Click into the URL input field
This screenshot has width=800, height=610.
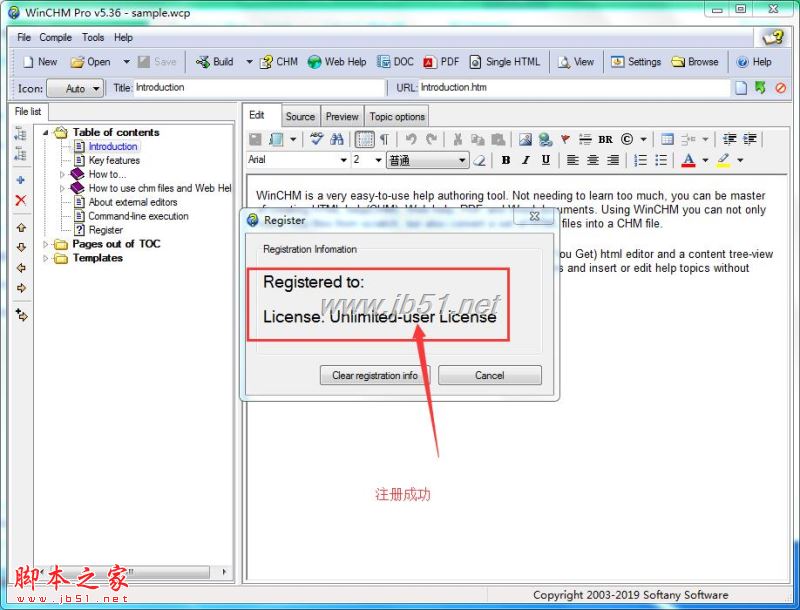click(x=574, y=88)
